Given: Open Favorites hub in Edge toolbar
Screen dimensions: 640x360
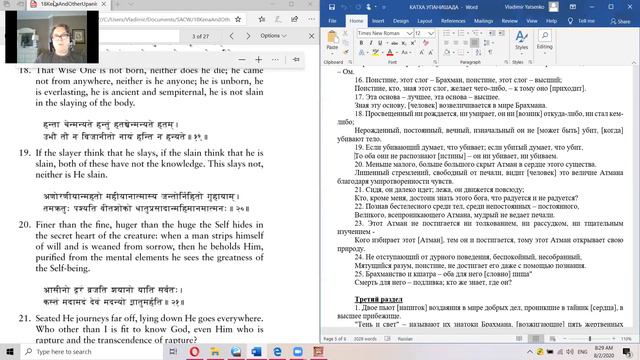Looking at the screenshot, I should pos(262,19).
